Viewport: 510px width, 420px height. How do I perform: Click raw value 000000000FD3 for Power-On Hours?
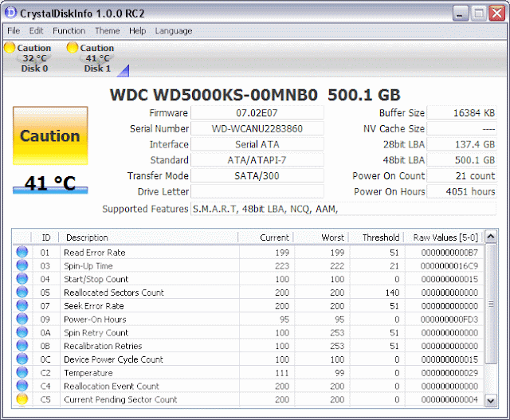(449, 320)
